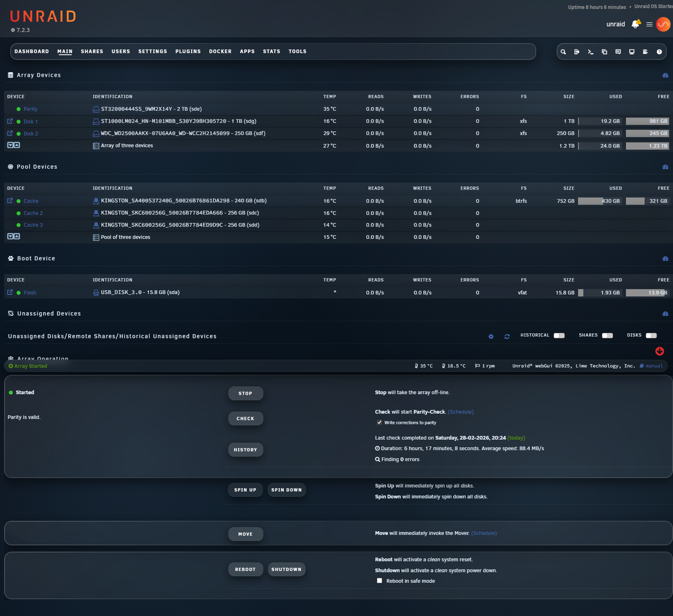Click the Flash free-space bar
The image size is (673, 616).
(x=647, y=293)
